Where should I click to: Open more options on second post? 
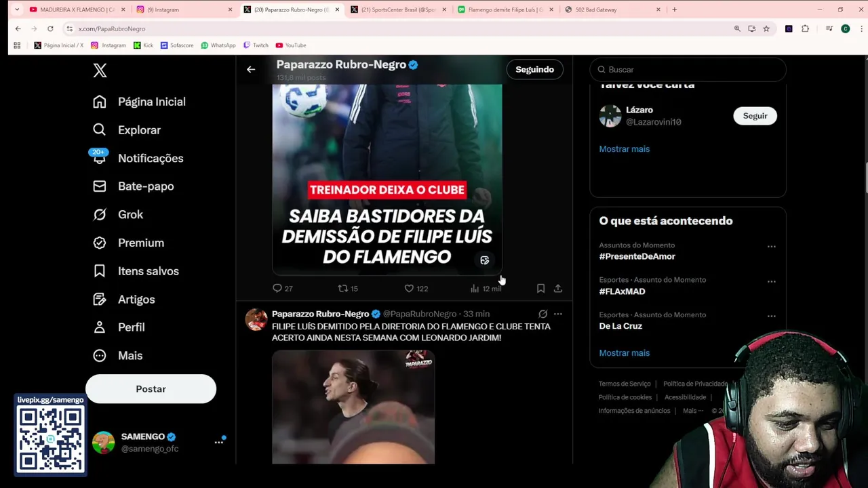[557, 314]
